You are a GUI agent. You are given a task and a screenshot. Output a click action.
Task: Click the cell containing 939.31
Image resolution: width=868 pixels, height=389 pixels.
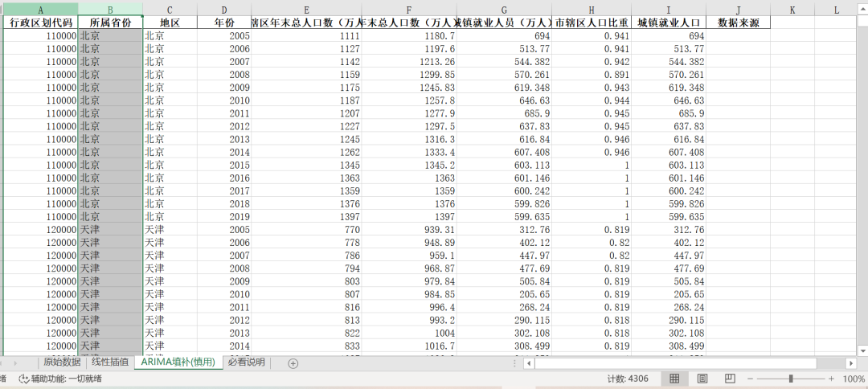tap(409, 230)
